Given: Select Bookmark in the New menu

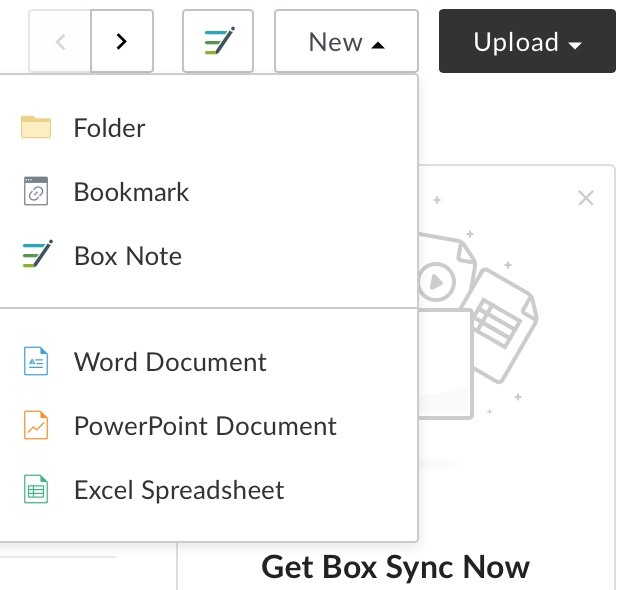Looking at the screenshot, I should point(209,192).
